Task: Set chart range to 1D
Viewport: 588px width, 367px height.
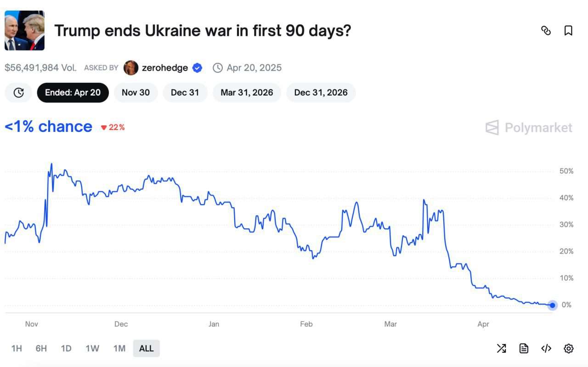Action: [x=66, y=349]
